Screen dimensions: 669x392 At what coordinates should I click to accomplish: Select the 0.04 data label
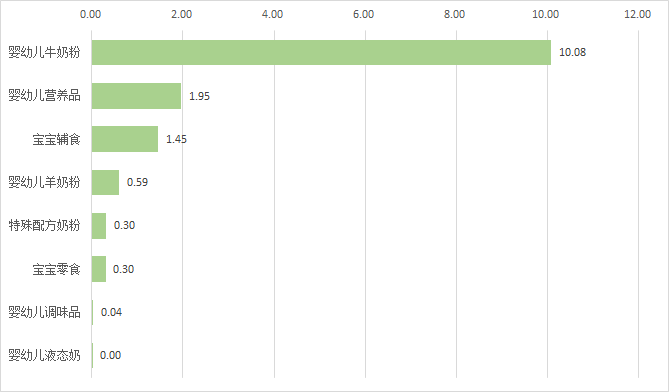pos(111,313)
